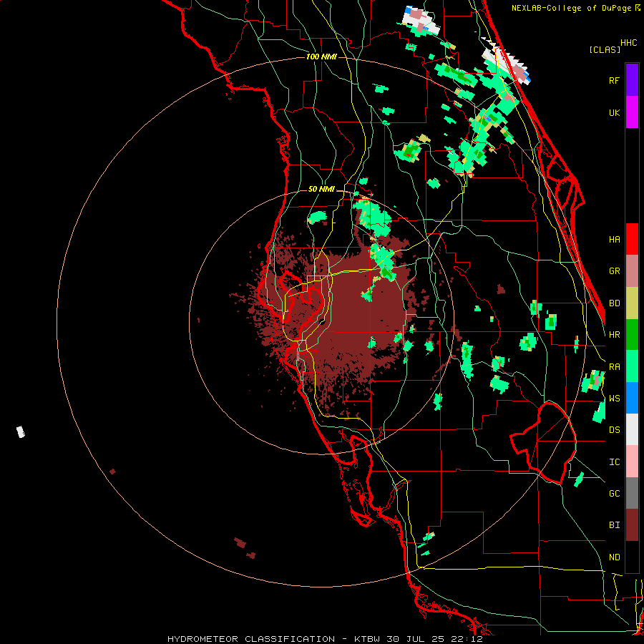
Task: Select the HR dark green legend swatch
Action: pos(632,335)
